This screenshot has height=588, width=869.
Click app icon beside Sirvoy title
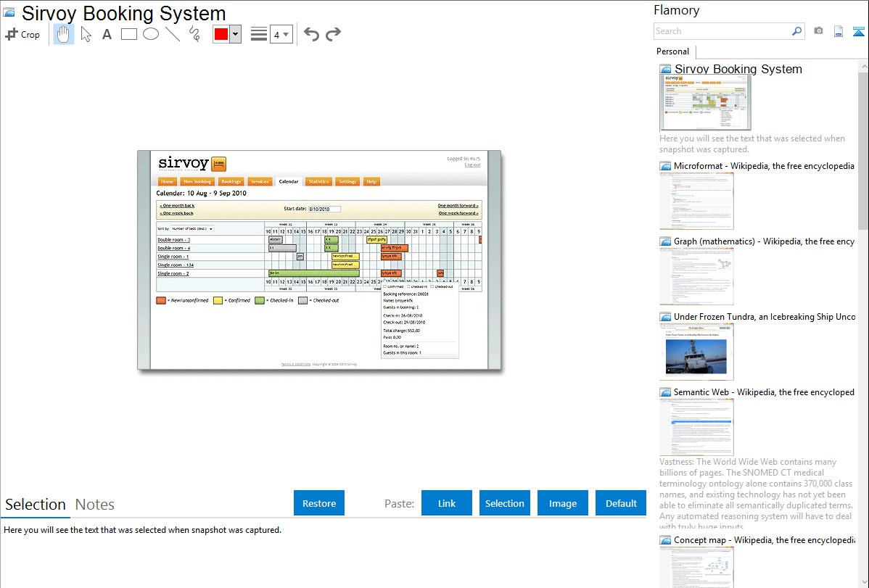pos(9,12)
